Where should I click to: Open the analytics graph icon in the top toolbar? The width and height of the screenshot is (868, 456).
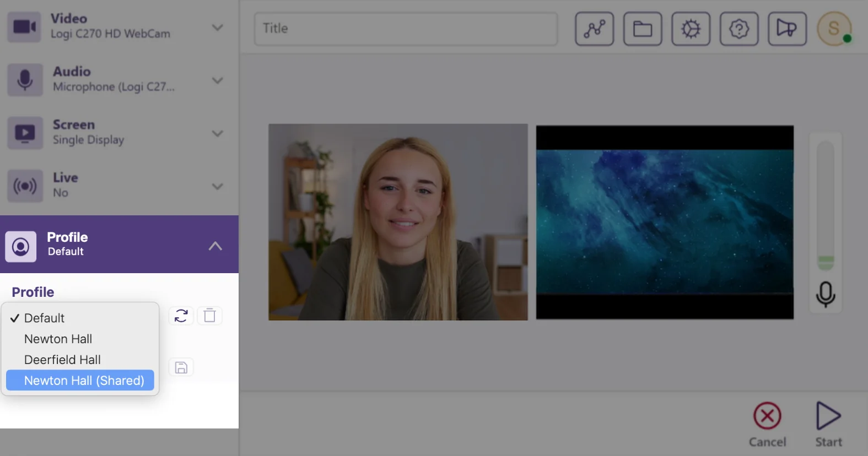pos(594,29)
